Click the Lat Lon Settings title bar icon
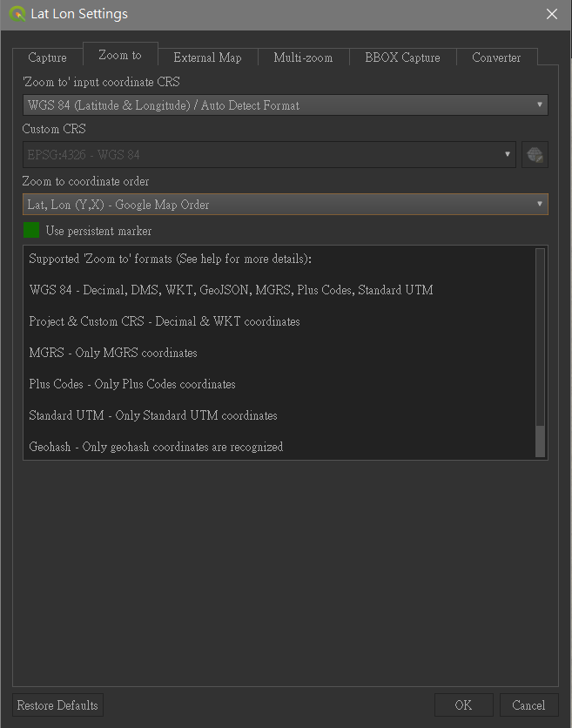572x728 pixels. pos(17,14)
